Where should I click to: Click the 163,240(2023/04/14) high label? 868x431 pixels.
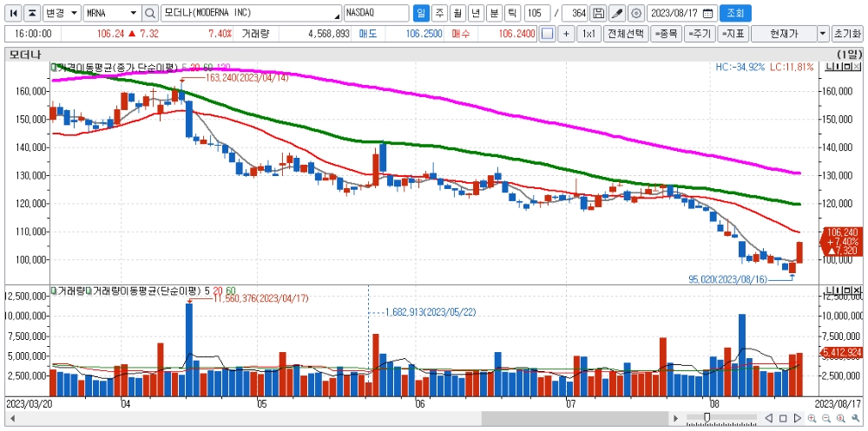pos(247,78)
